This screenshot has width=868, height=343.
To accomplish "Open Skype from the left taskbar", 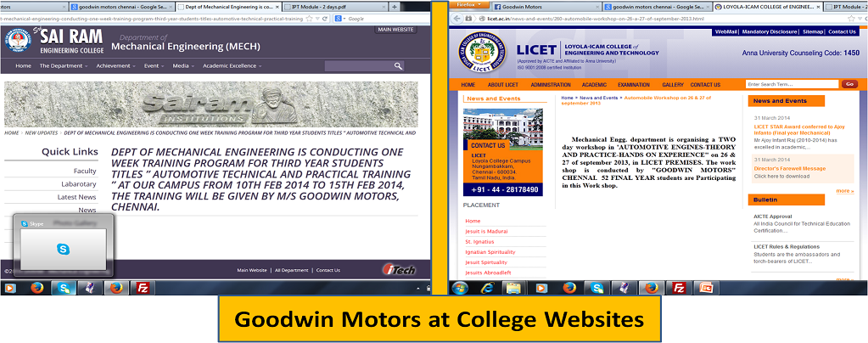I will point(63,288).
